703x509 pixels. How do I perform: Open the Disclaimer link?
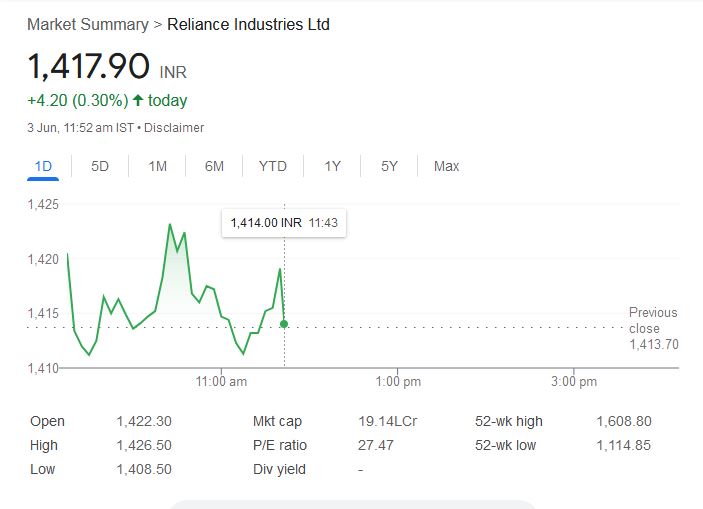(x=174, y=128)
